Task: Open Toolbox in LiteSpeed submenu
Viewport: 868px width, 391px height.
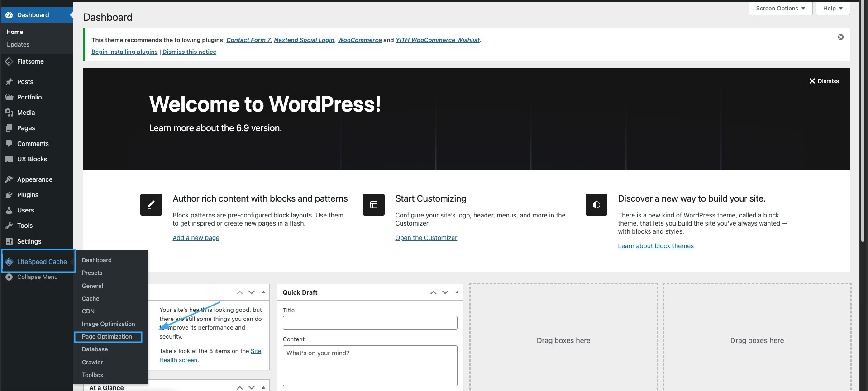Action: [x=93, y=375]
